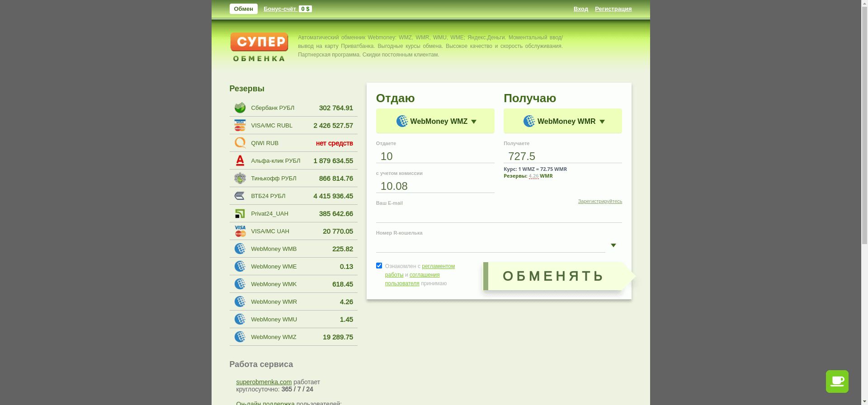
Task: Expand the R-wallet number dropdown arrow
Action: coord(613,245)
